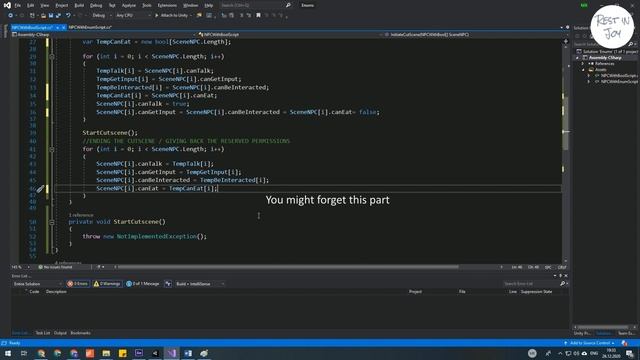Switch to the Output tab

tap(60, 333)
